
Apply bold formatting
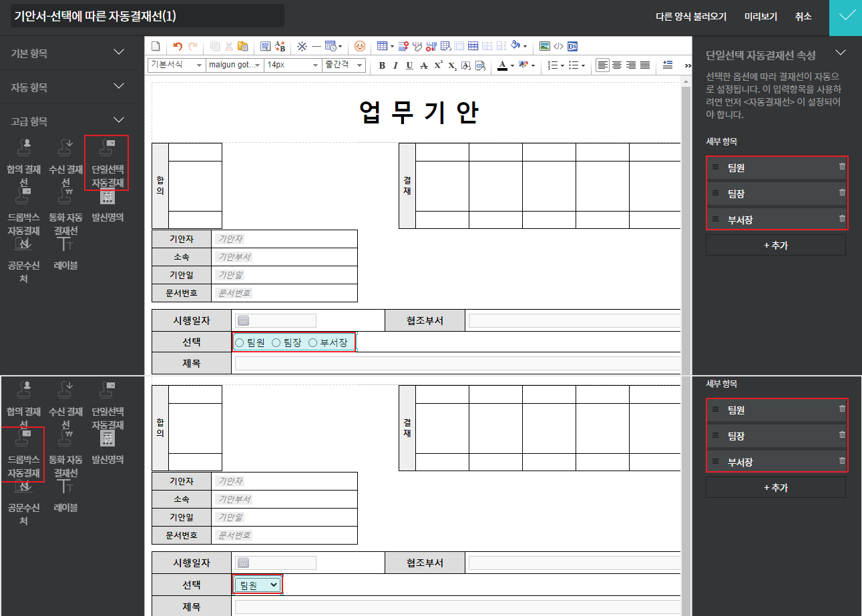(382, 65)
